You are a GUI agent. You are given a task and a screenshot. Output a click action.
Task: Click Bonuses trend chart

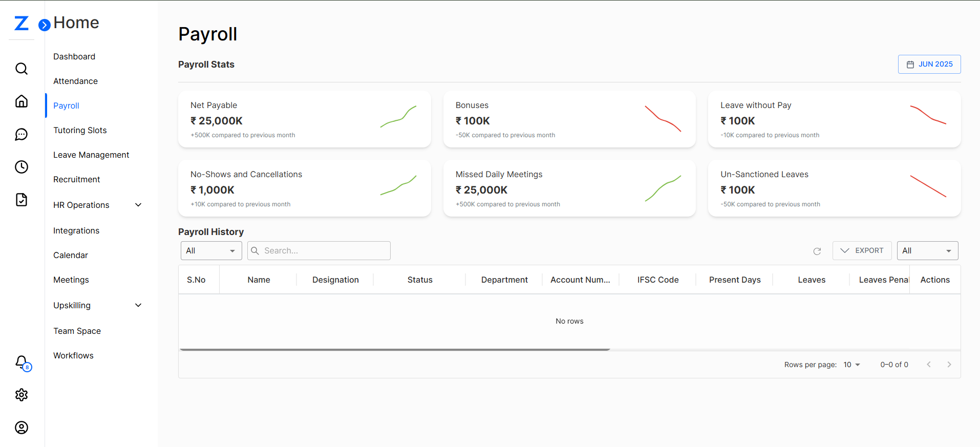pos(663,119)
